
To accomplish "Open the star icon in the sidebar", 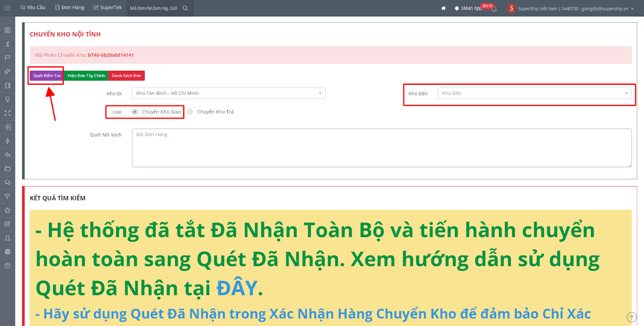I will [x=7, y=210].
